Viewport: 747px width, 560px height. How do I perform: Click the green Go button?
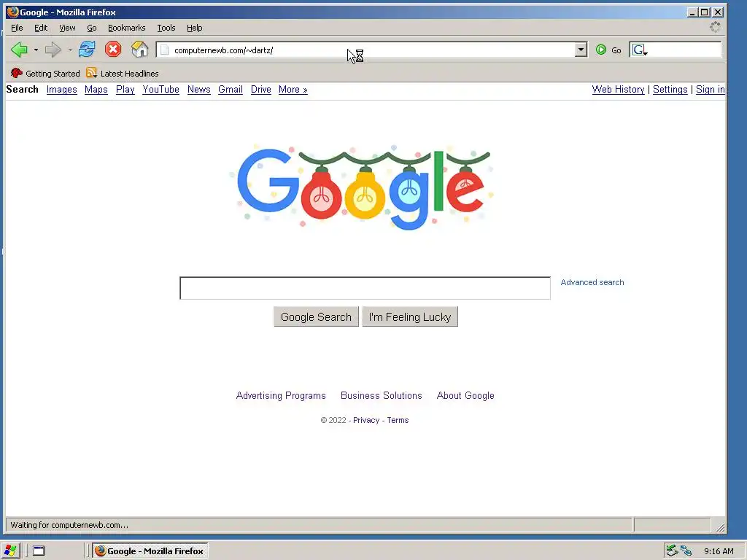[608, 50]
